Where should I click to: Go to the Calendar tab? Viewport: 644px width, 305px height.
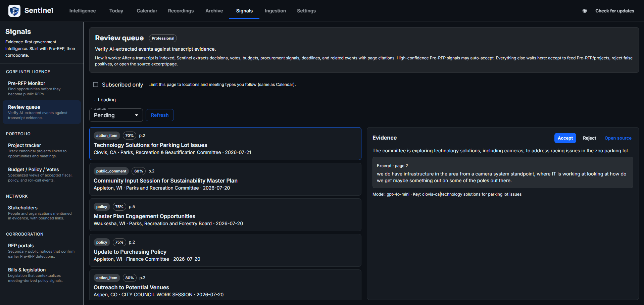click(147, 11)
